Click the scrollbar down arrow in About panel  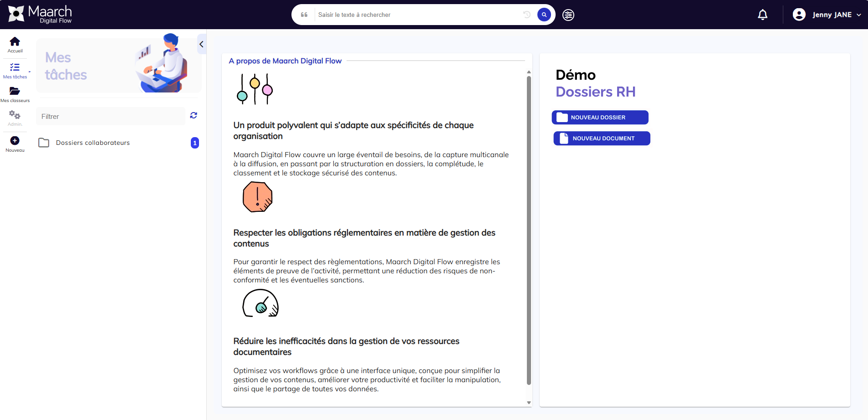[x=529, y=403]
